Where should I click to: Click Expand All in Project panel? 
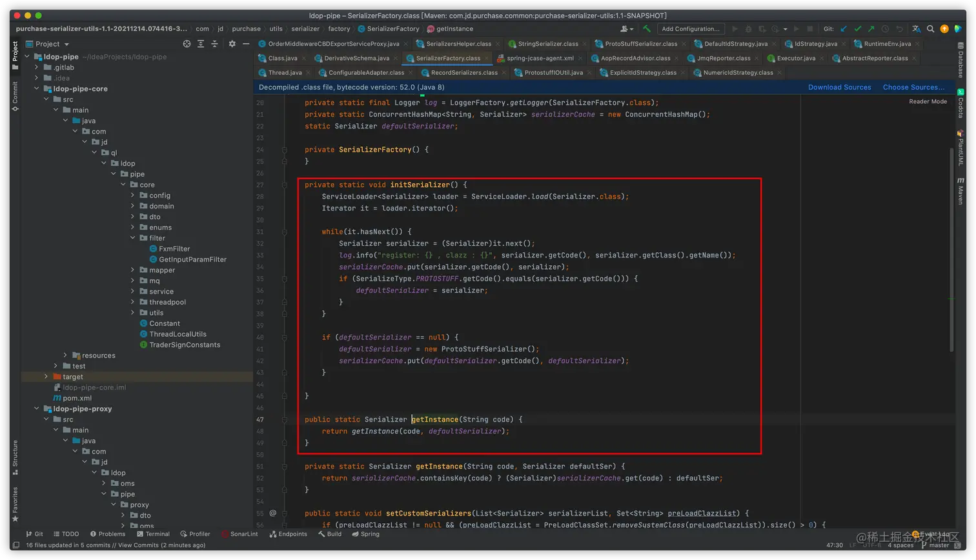[x=201, y=44]
